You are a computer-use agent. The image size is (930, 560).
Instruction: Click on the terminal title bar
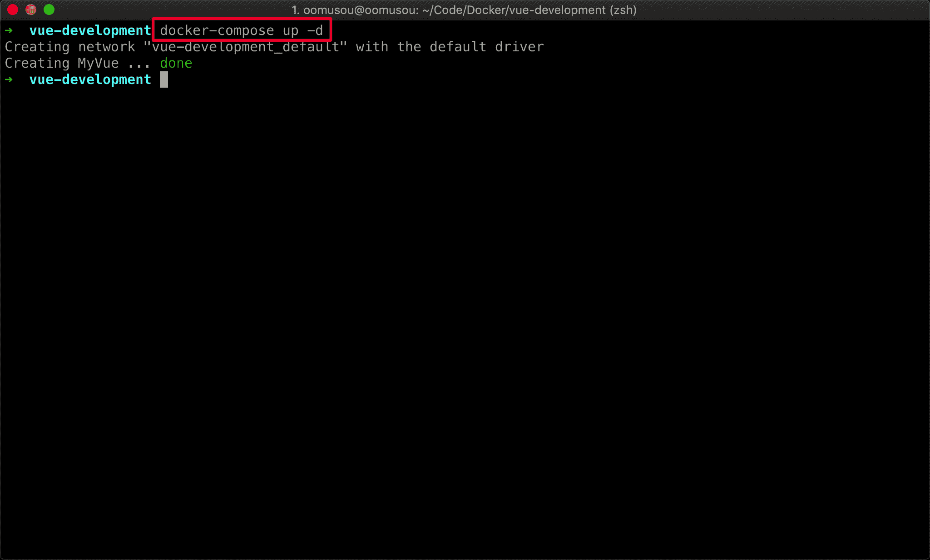tap(465, 9)
